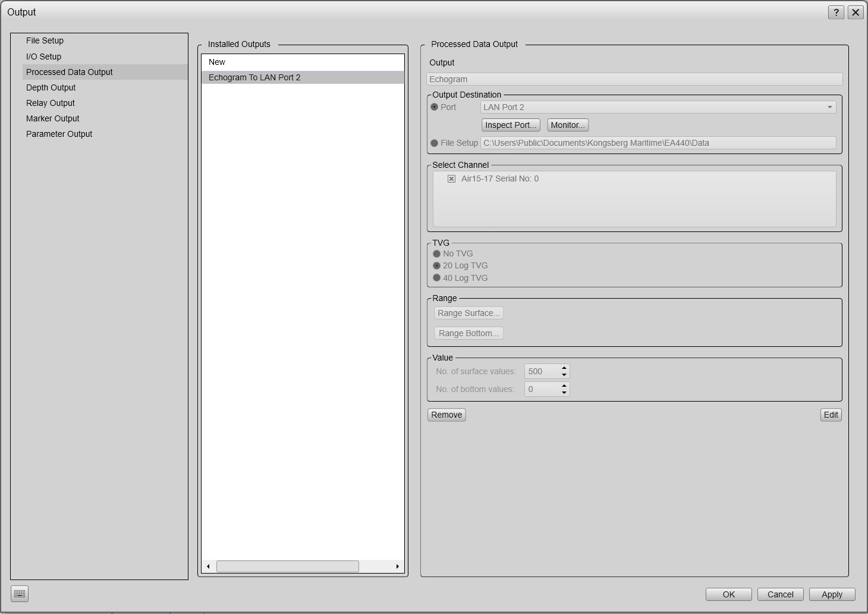Click the Range Surface button
The width and height of the screenshot is (868, 614).
coord(469,313)
